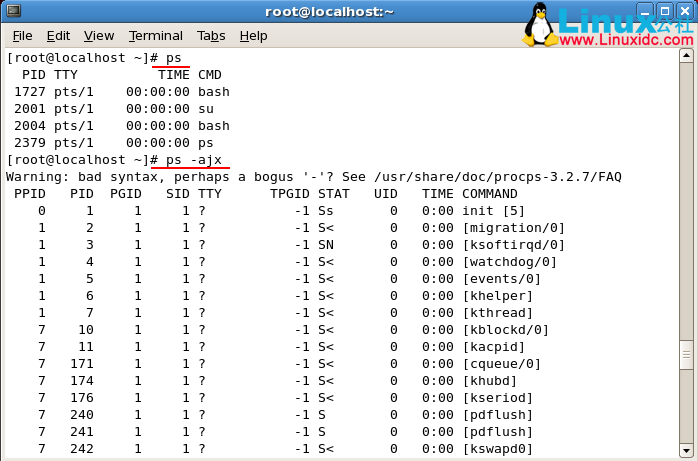Open the File menu

[23, 36]
